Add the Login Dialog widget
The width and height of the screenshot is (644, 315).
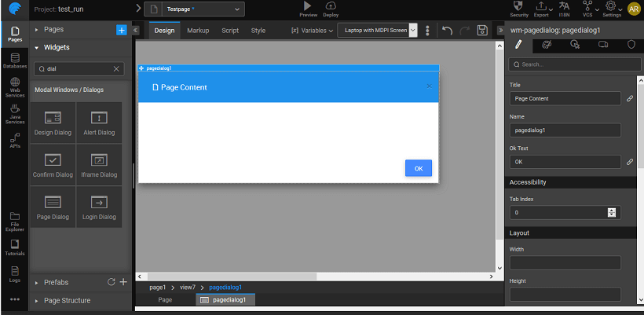click(x=98, y=207)
